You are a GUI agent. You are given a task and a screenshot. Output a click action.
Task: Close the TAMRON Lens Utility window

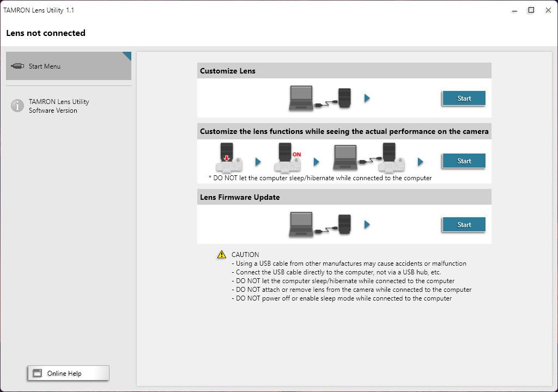548,10
